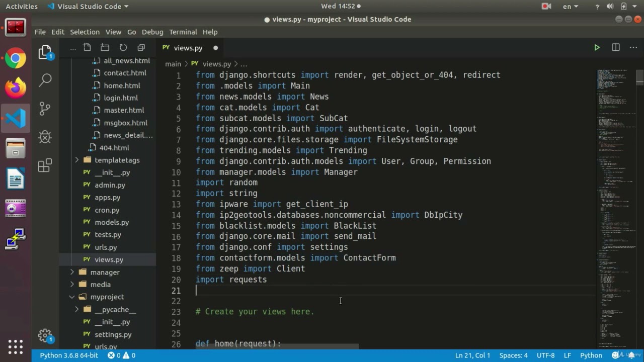The image size is (644, 362).
Task: Launch Firefox from the dock
Action: click(16, 88)
